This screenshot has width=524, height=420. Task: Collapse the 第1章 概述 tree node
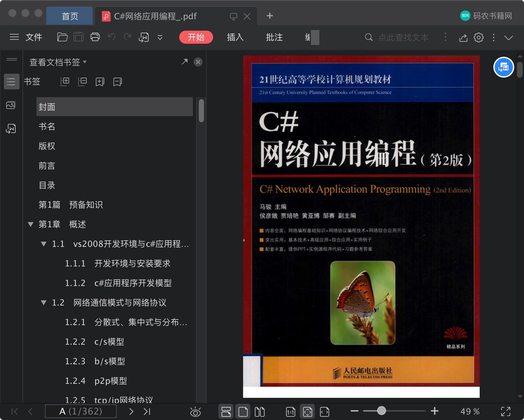click(31, 224)
